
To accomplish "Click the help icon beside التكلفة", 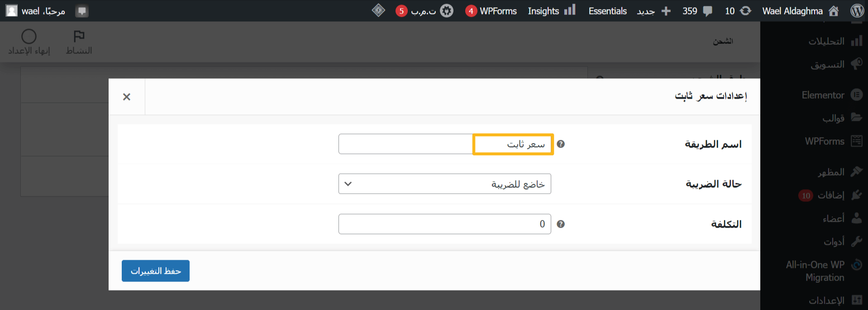I will coord(561,224).
